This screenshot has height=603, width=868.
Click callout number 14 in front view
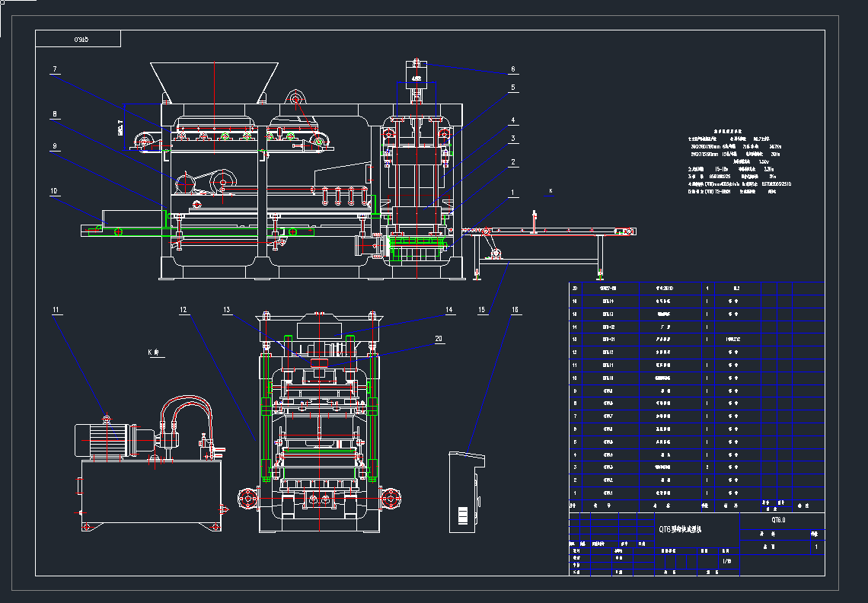pos(449,310)
